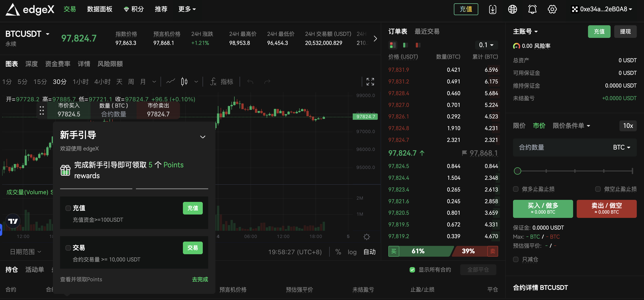
Task: Open BTC unit dropdown in quantity field
Action: (x=621, y=147)
